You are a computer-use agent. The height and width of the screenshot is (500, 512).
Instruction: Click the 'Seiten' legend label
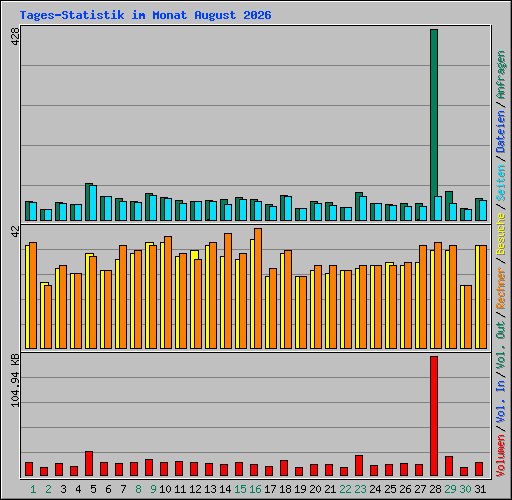click(501, 183)
